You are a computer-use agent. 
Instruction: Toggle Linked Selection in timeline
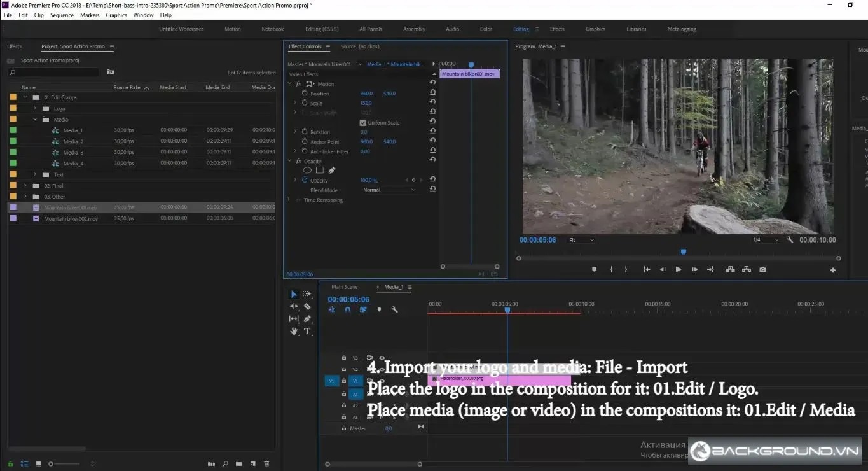click(x=363, y=309)
